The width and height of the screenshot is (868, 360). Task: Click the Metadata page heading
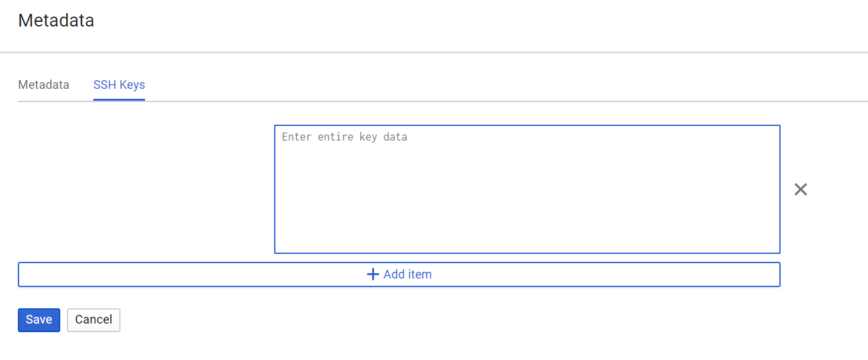point(56,21)
